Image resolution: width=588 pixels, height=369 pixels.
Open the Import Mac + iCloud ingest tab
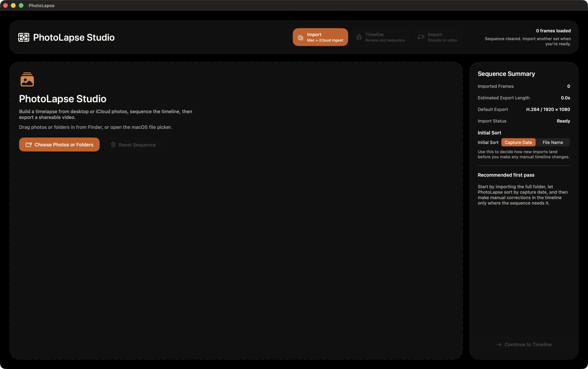[x=320, y=37]
